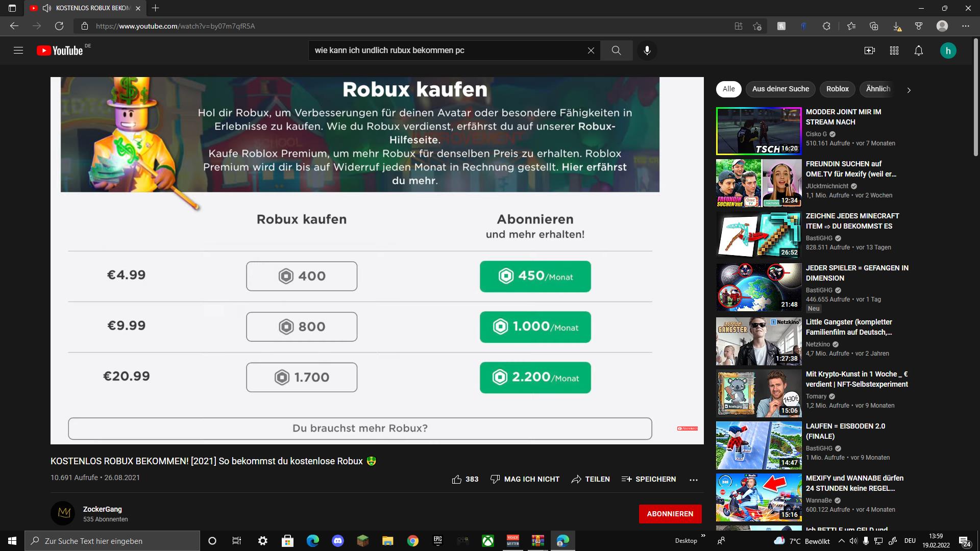Click the search magnifier button
Image resolution: width=980 pixels, height=551 pixels.
click(616, 51)
